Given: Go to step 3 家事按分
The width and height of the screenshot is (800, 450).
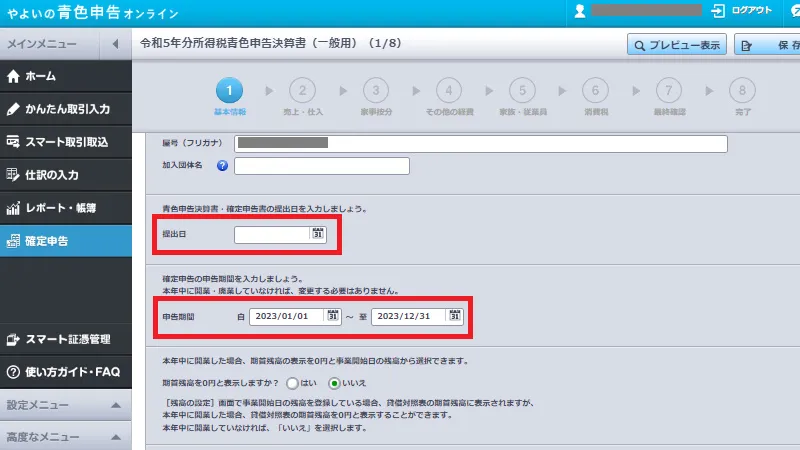Looking at the screenshot, I should (376, 91).
